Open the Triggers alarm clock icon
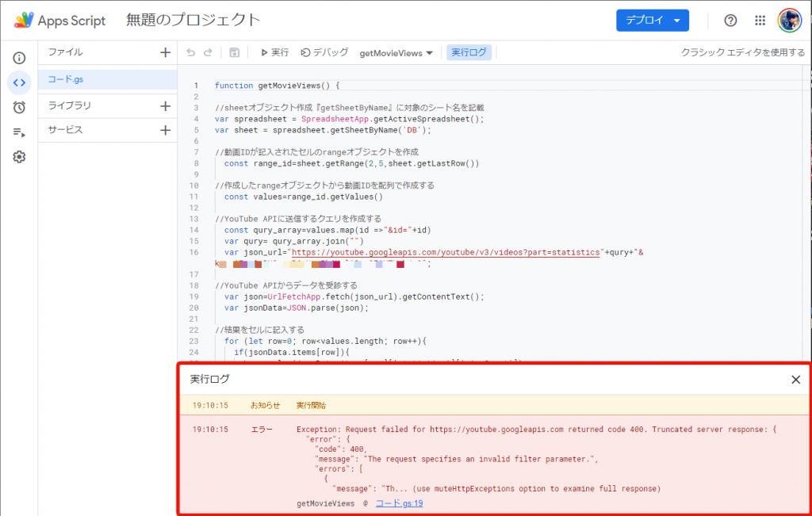812x516 pixels. pyautogui.click(x=19, y=108)
